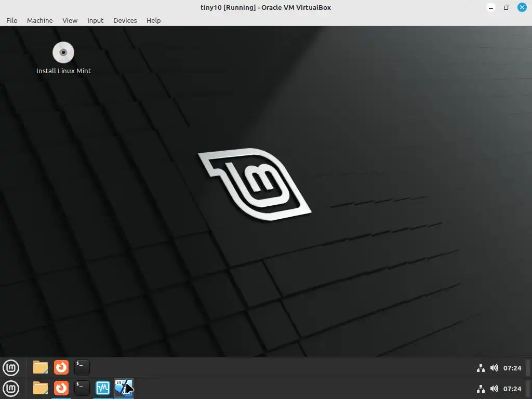The image size is (532, 399).
Task: Click the host panel volume icon
Action: [494, 389]
